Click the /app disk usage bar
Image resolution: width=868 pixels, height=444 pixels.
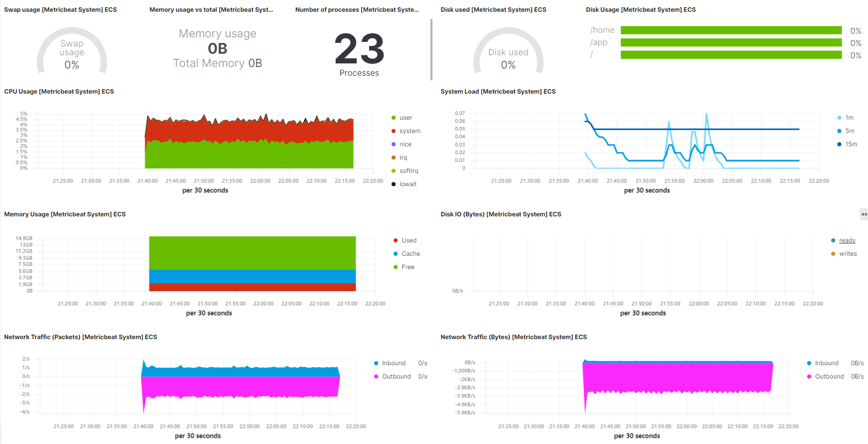pos(731,42)
